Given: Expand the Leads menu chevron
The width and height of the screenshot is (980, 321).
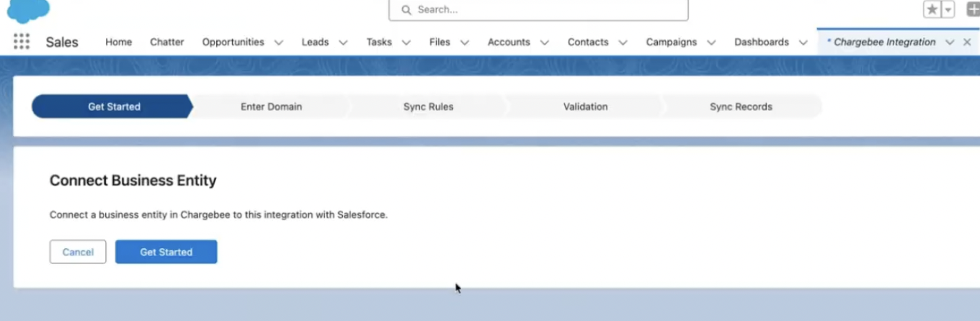Looking at the screenshot, I should (343, 42).
